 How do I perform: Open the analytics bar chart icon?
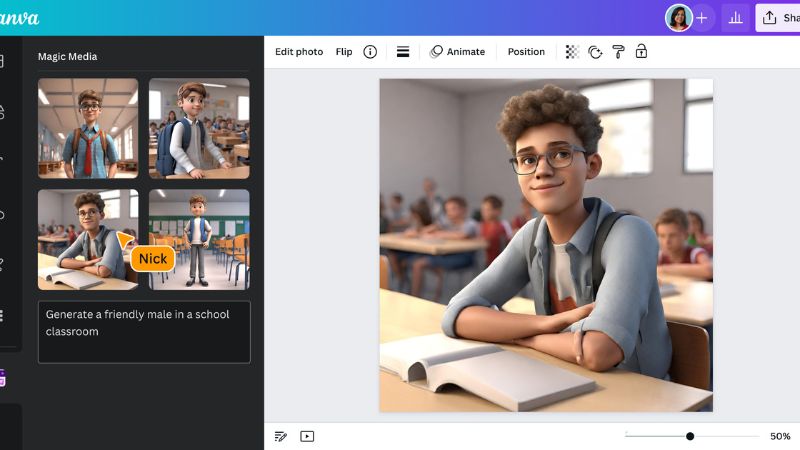[x=735, y=18]
